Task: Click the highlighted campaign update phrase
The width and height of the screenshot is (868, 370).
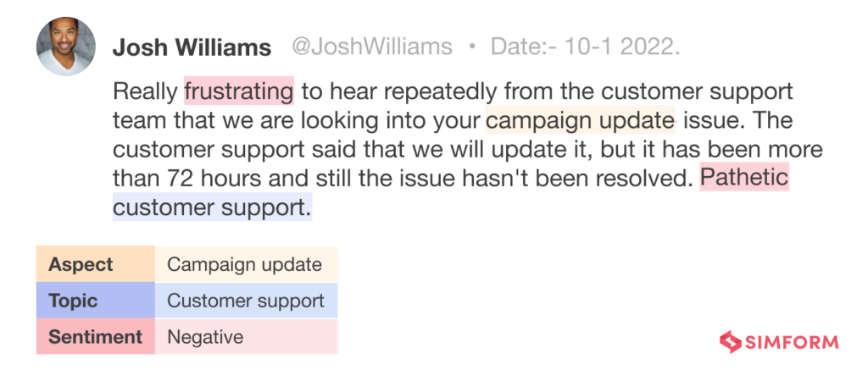Action: [581, 120]
